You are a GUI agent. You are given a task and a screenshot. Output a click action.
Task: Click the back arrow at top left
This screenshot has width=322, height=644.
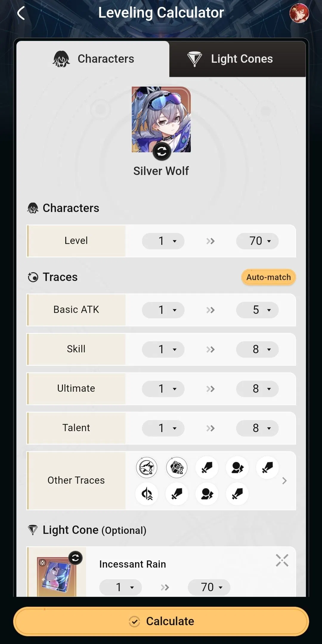(21, 13)
